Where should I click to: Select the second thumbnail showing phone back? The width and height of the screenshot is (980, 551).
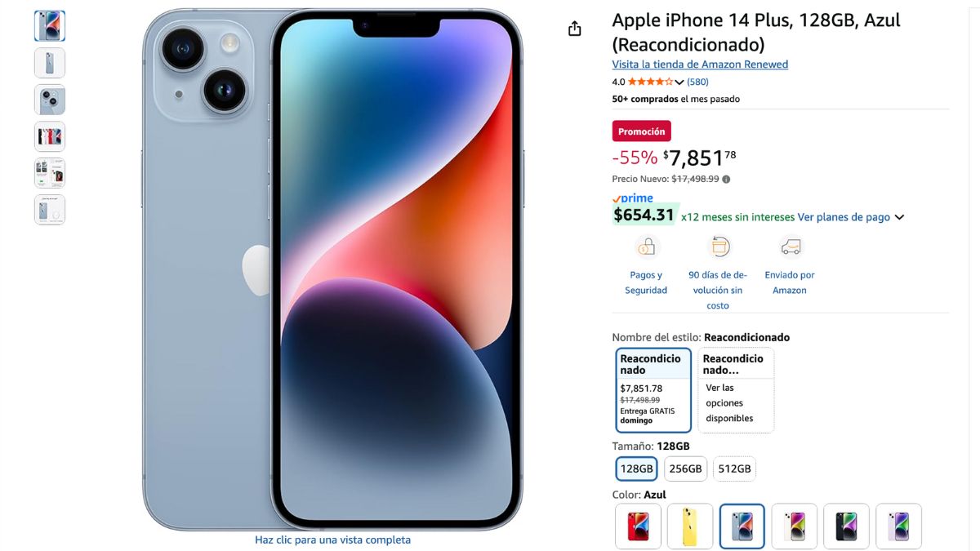tap(50, 63)
